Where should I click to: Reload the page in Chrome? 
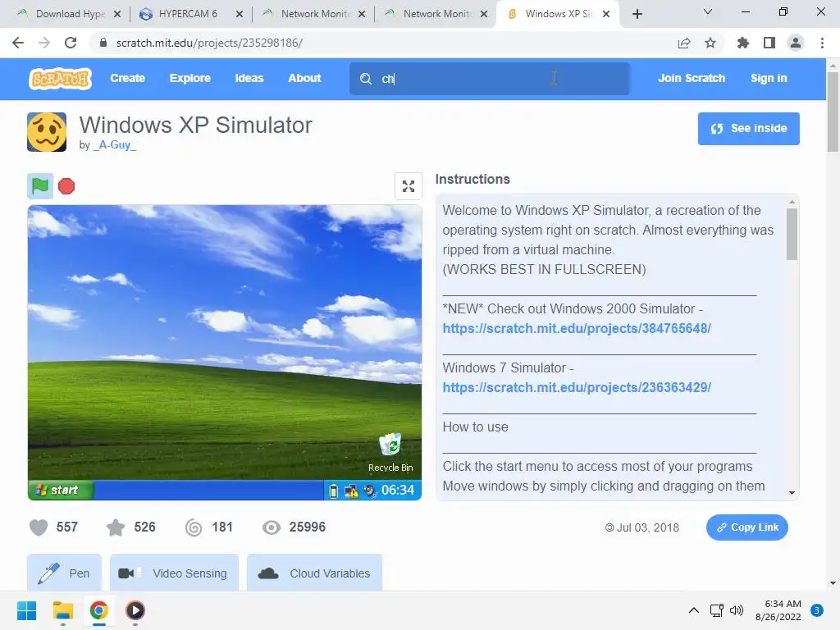pos(71,43)
